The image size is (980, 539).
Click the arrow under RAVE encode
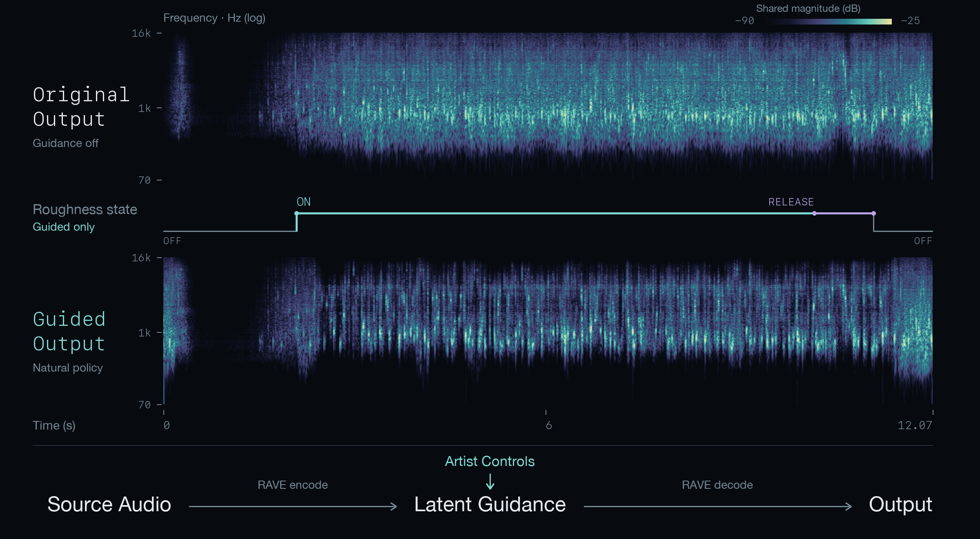pyautogui.click(x=293, y=507)
